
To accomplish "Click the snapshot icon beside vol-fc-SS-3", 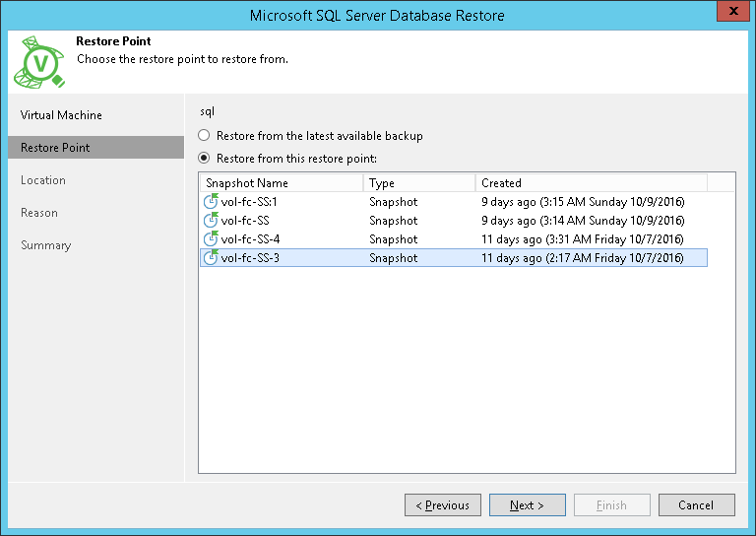I will tap(211, 258).
